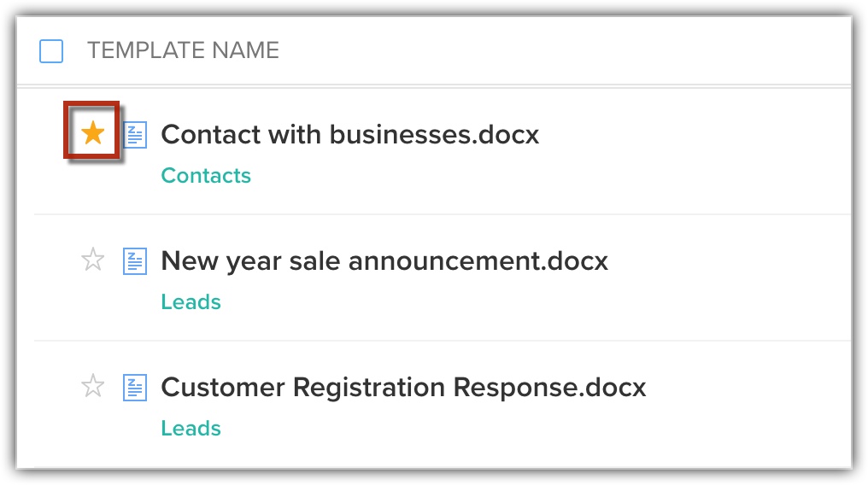Sort by the TEMPLATE NAME column header
This screenshot has height=485, width=868.
point(183,50)
